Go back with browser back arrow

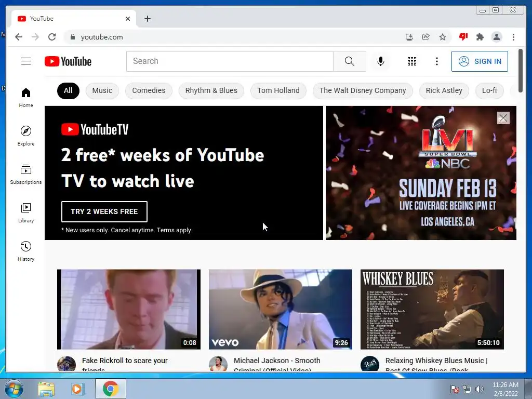pos(19,37)
